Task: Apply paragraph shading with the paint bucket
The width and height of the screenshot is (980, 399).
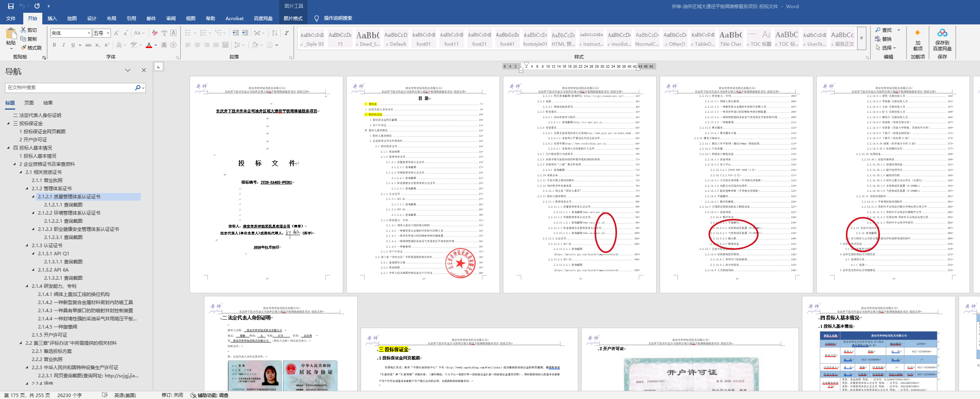Action: (255, 45)
